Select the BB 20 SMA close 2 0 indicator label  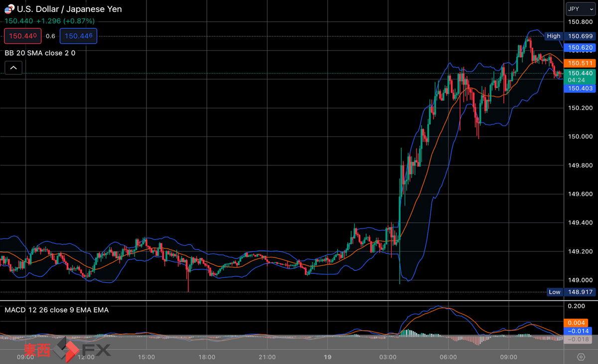40,53
